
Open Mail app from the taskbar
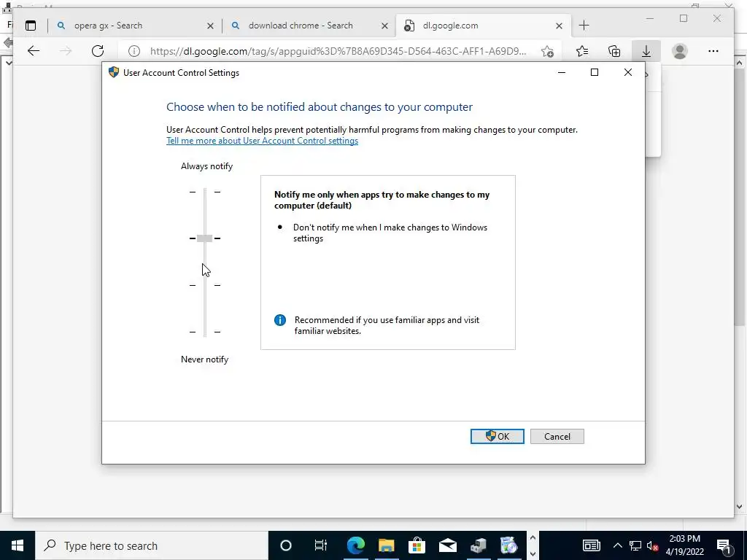pos(448,545)
